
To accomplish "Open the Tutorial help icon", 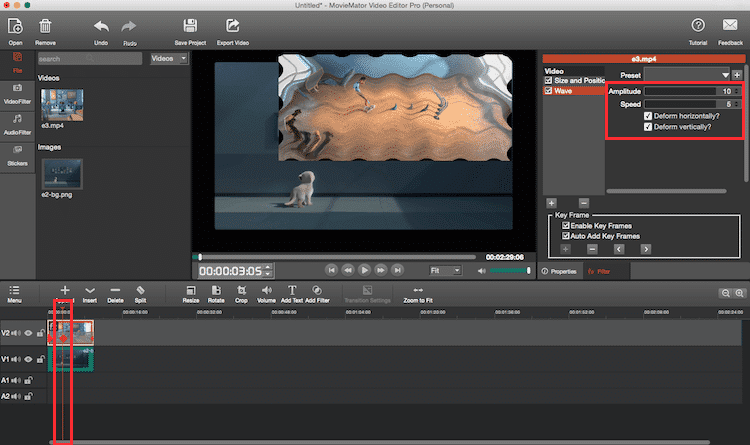I will tap(698, 25).
